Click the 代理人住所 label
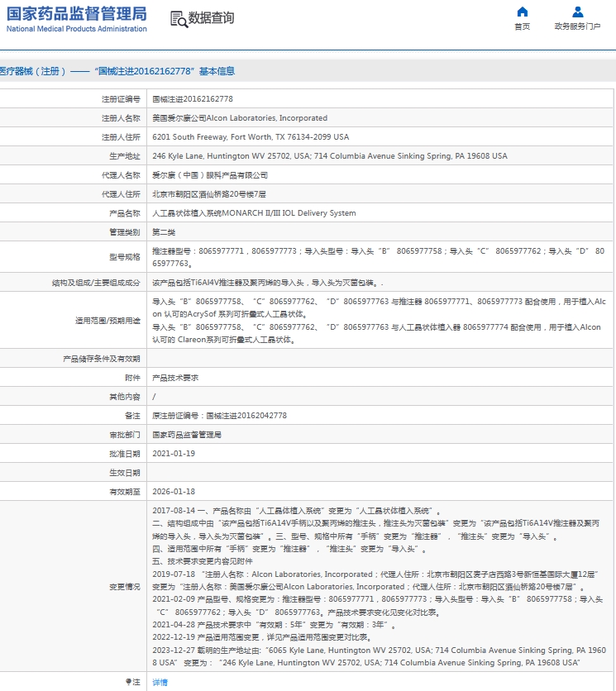616x691 pixels. 121,194
